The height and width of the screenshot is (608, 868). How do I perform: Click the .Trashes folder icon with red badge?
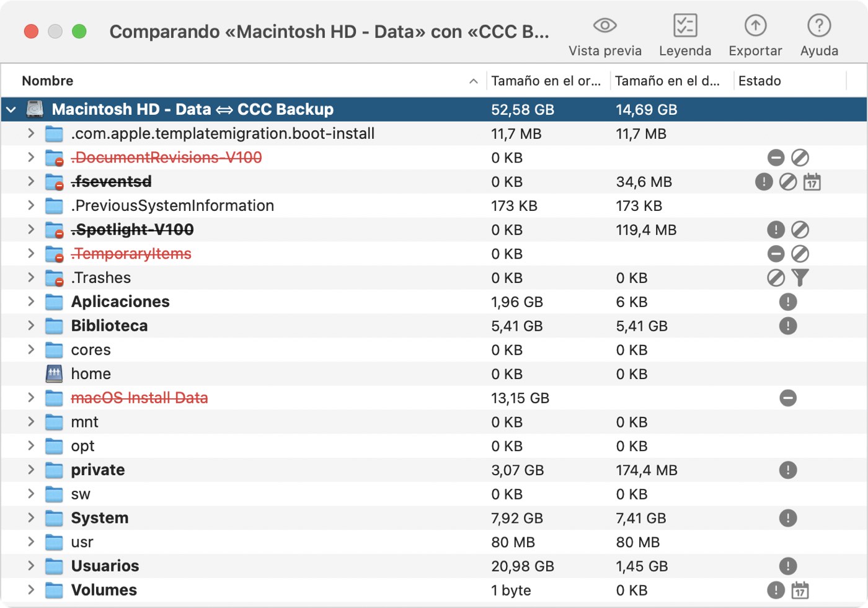pos(54,278)
